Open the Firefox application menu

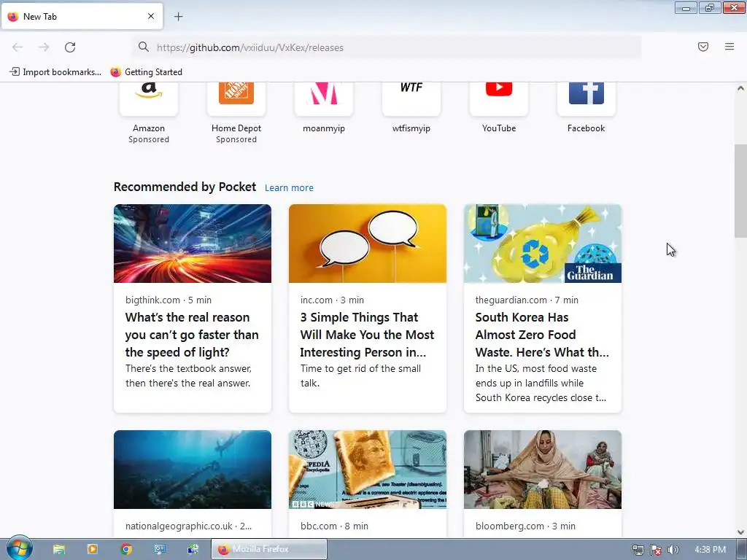point(729,47)
